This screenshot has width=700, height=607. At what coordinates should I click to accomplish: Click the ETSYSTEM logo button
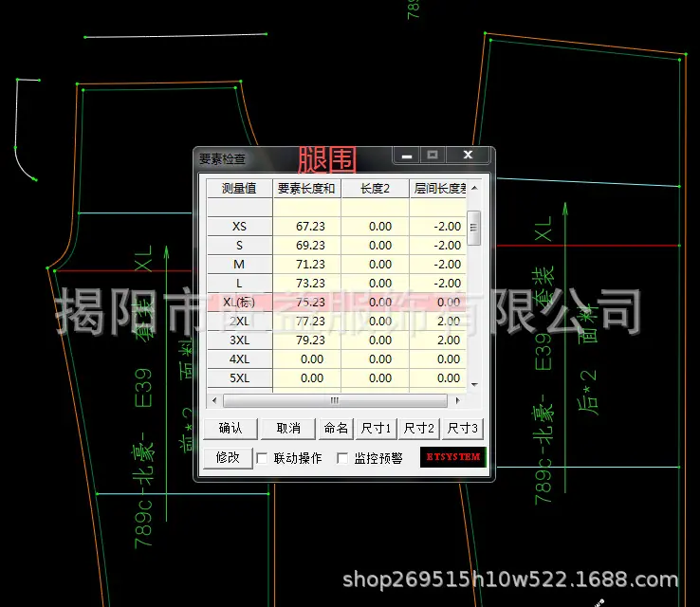452,457
